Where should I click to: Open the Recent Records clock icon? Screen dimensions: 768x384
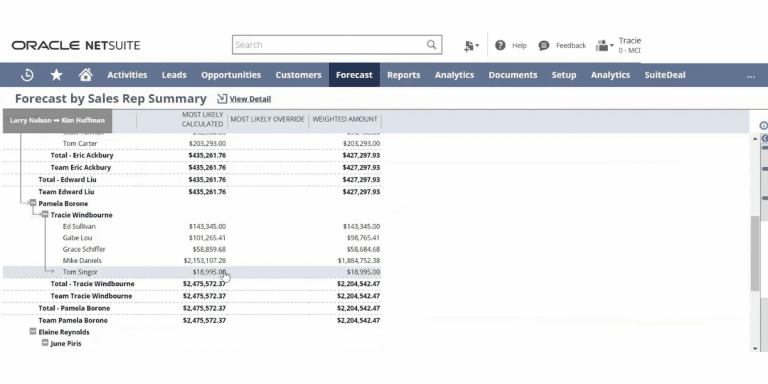27,75
